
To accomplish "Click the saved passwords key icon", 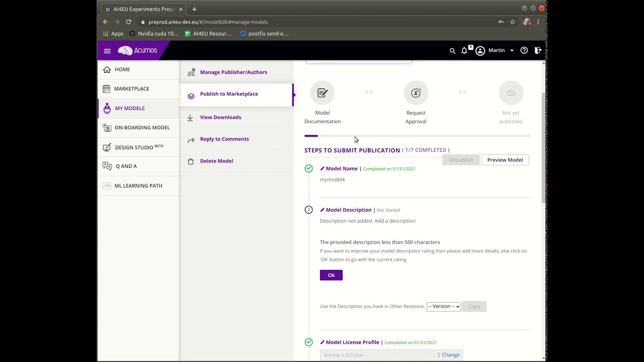I will tap(501, 22).
